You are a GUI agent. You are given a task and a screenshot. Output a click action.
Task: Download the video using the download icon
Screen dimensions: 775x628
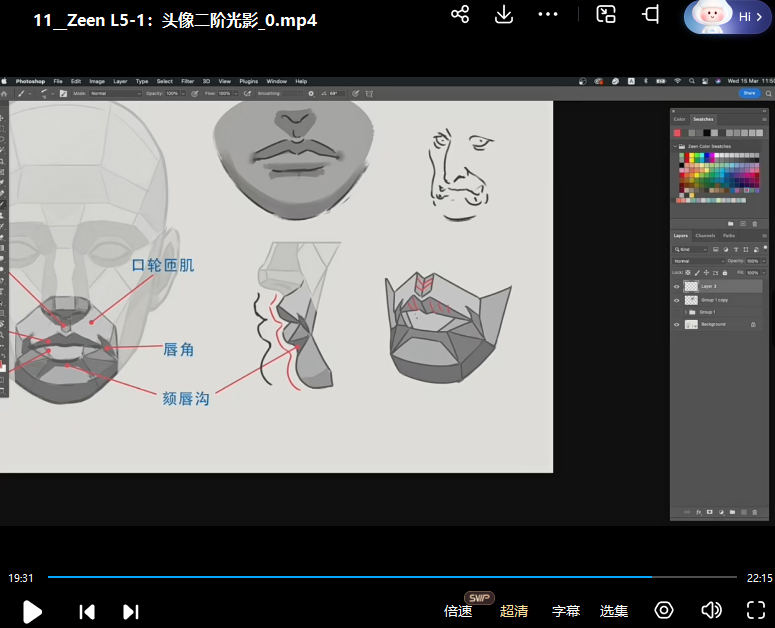[x=504, y=14]
